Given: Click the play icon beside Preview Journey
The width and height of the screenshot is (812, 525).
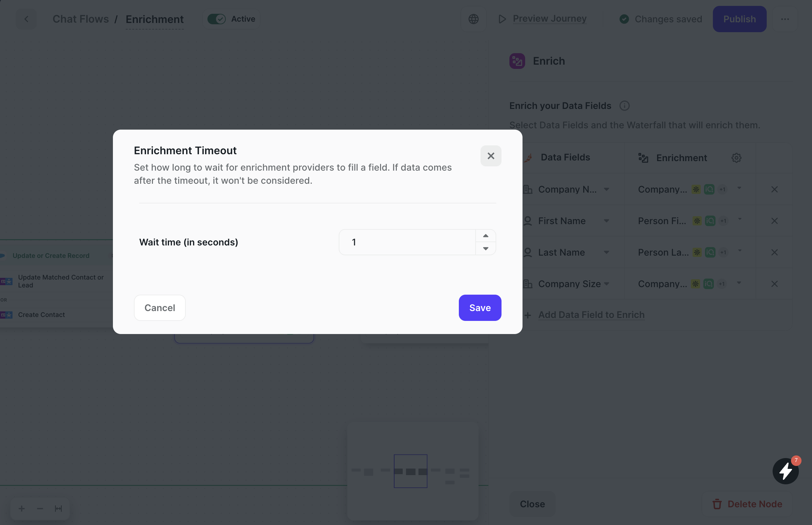Looking at the screenshot, I should click(501, 19).
